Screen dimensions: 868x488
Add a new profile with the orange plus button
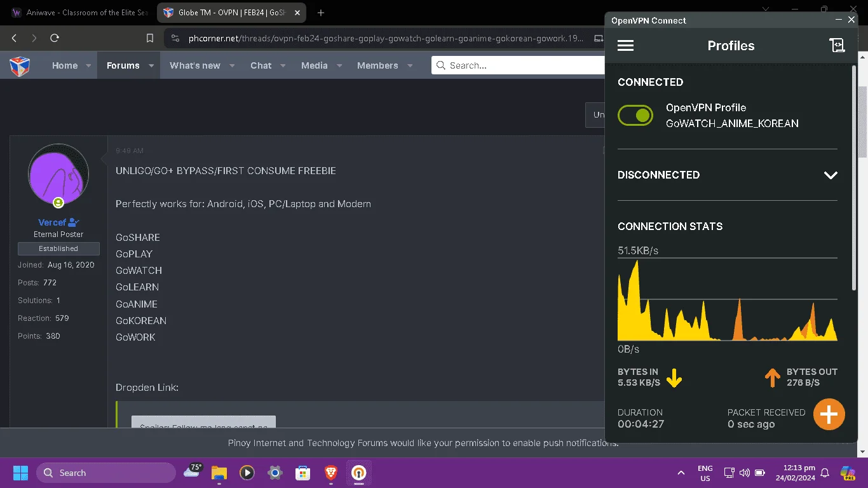(x=829, y=414)
